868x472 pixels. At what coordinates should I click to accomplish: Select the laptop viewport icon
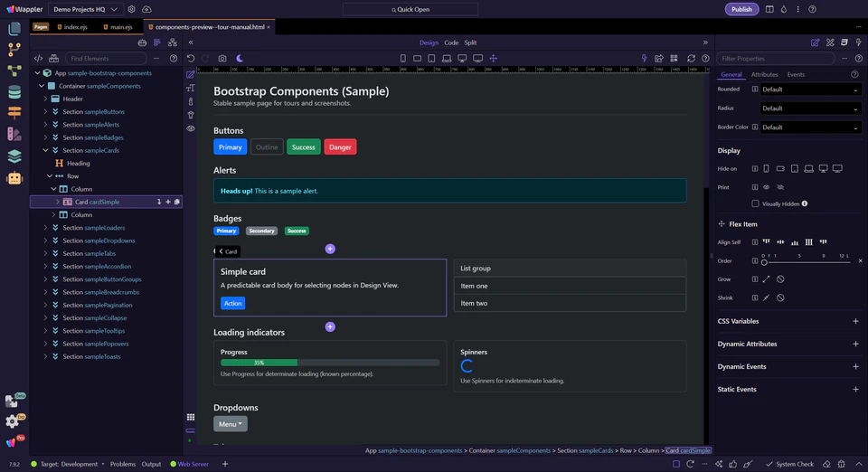pos(446,58)
